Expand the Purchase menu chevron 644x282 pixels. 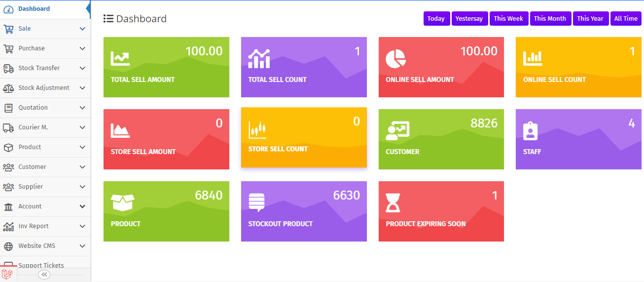coord(82,48)
